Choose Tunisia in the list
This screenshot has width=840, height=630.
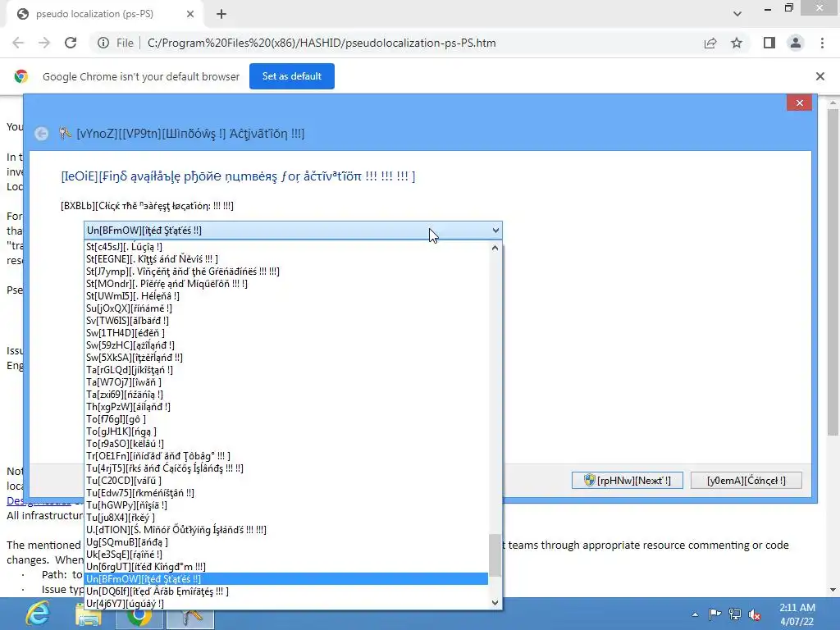click(286, 505)
